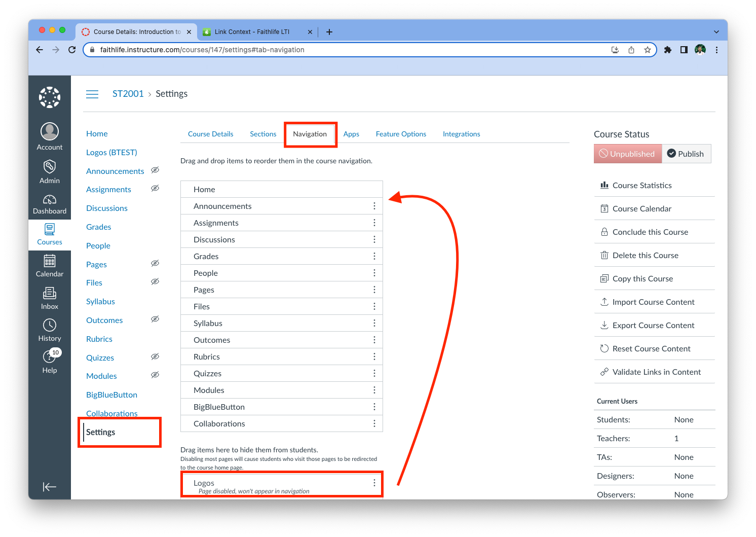Switch to Link Context Faithlife LTI tab

257,32
